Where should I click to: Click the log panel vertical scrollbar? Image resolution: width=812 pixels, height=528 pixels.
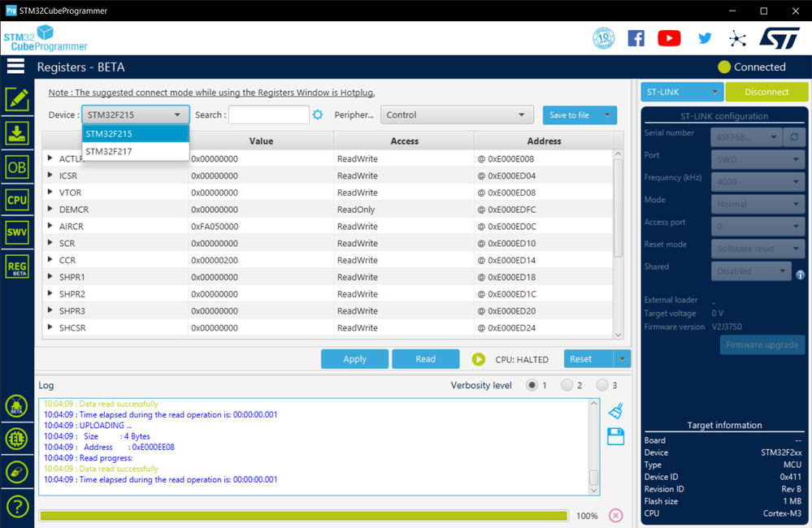pos(594,477)
